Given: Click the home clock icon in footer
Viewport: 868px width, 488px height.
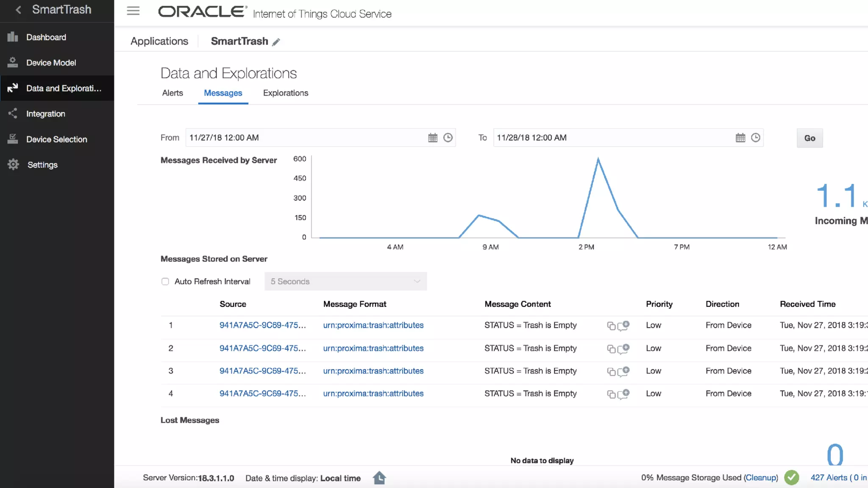Looking at the screenshot, I should click(379, 478).
